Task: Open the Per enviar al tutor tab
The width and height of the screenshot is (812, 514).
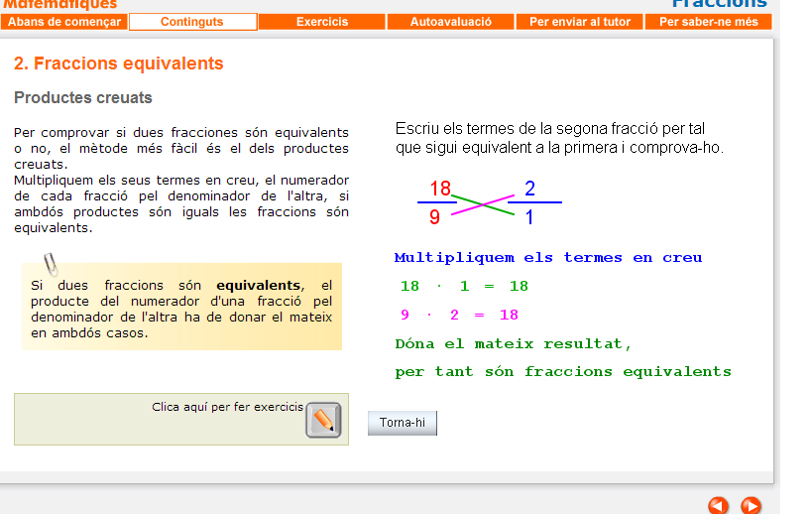Action: [x=579, y=22]
